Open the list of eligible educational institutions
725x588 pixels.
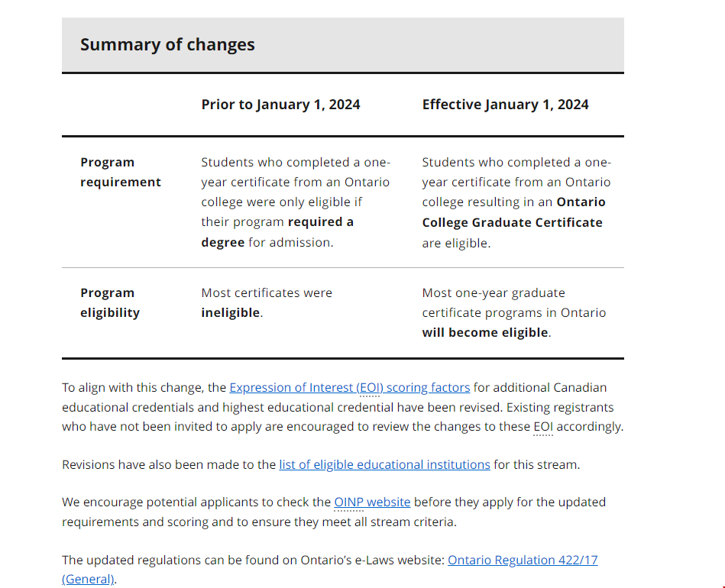(384, 464)
